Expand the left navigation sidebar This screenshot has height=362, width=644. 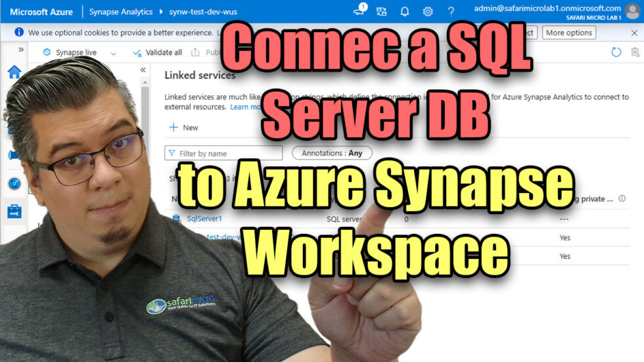click(x=21, y=50)
